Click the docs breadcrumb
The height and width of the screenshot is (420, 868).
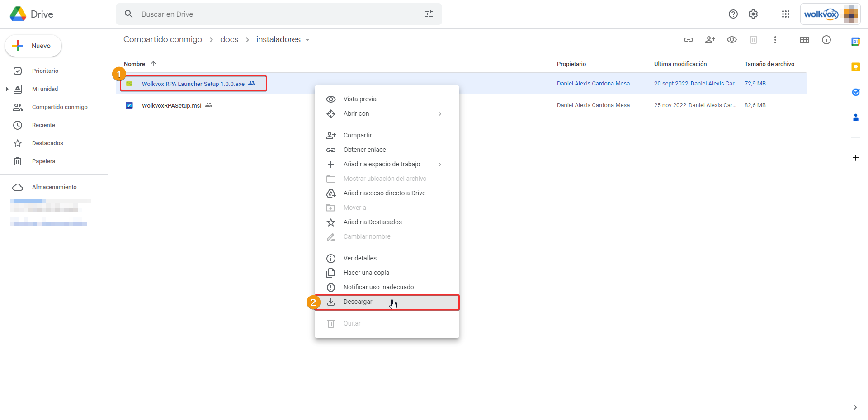click(229, 40)
